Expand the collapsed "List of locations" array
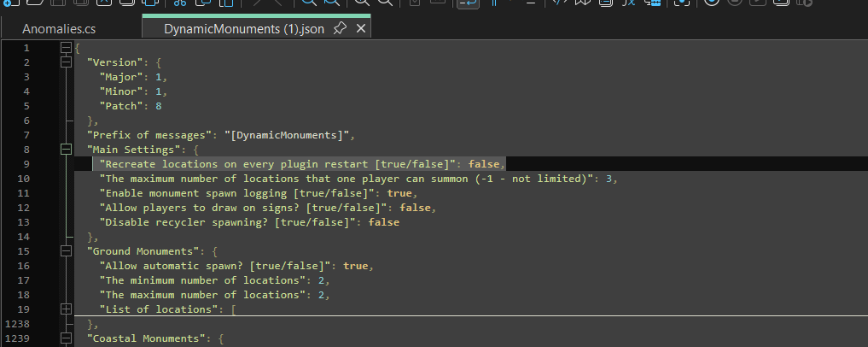Image resolution: width=868 pixels, height=347 pixels. 66,309
